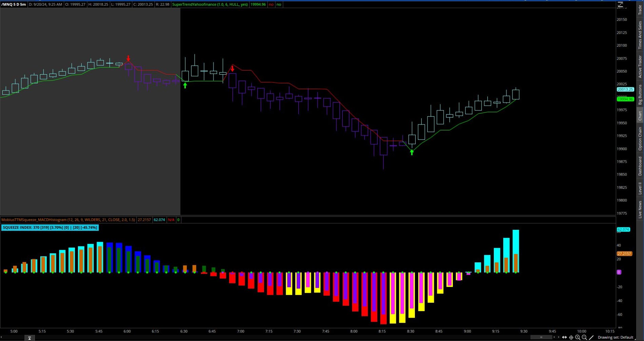Select the crosshair pan tool icon
The height and width of the screenshot is (341, 644).
tap(571, 337)
